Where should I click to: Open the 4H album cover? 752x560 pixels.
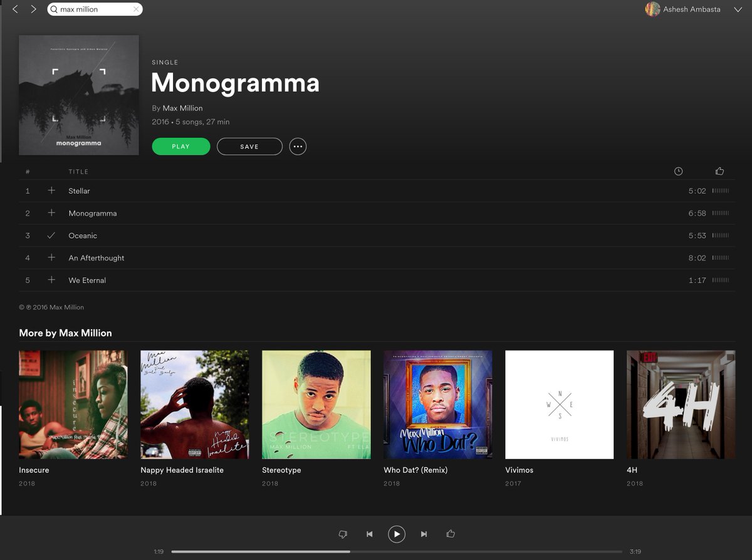681,405
